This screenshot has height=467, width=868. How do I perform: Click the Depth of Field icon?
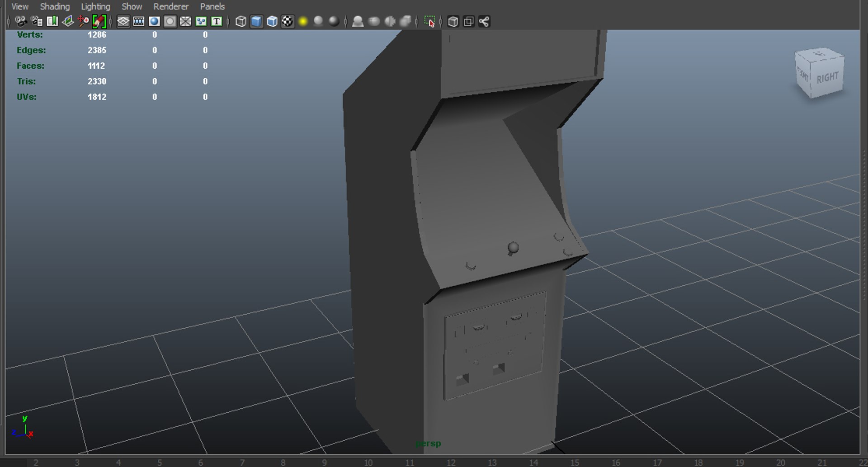click(406, 21)
